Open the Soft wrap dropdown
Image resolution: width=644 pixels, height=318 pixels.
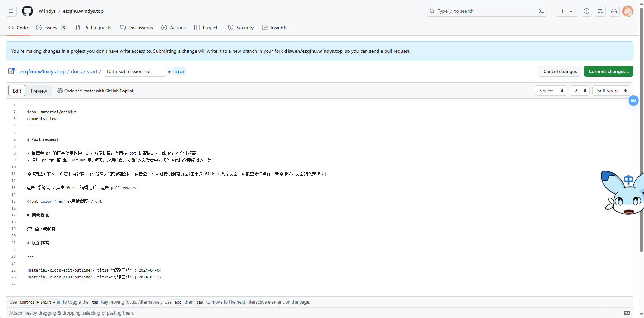click(611, 91)
